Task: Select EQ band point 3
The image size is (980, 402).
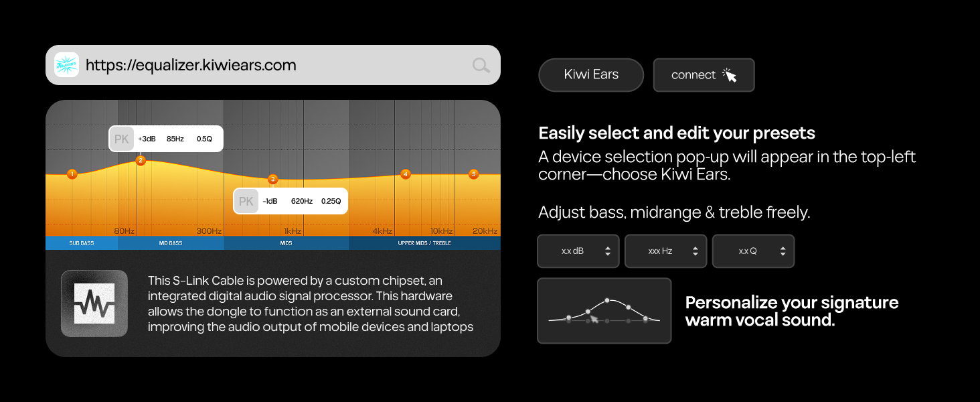Action: coord(272,180)
